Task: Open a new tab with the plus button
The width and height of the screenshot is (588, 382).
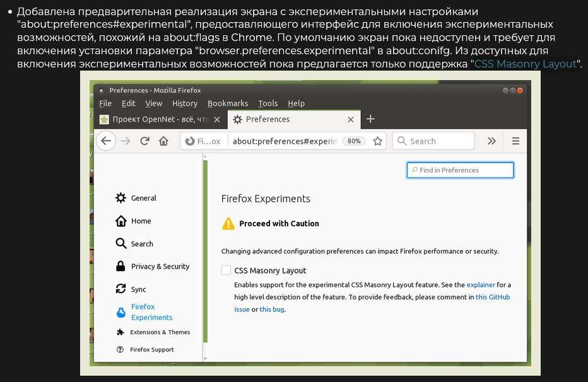Action: click(370, 119)
